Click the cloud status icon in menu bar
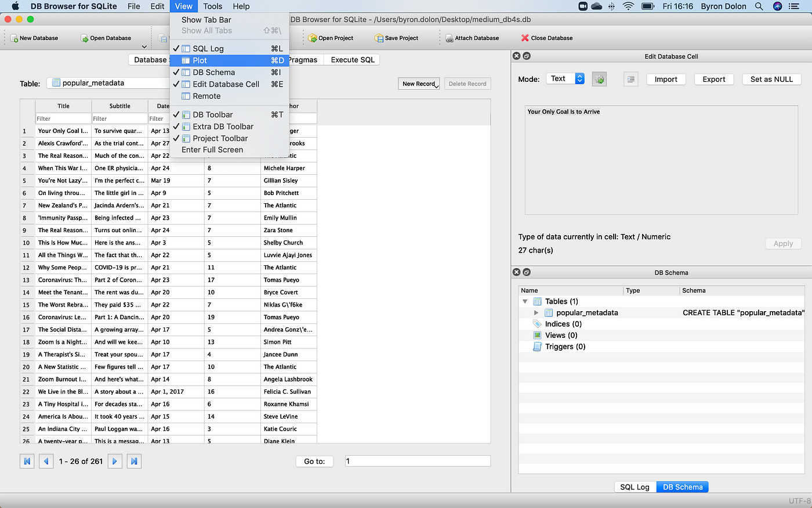The image size is (812, 508). click(x=597, y=6)
